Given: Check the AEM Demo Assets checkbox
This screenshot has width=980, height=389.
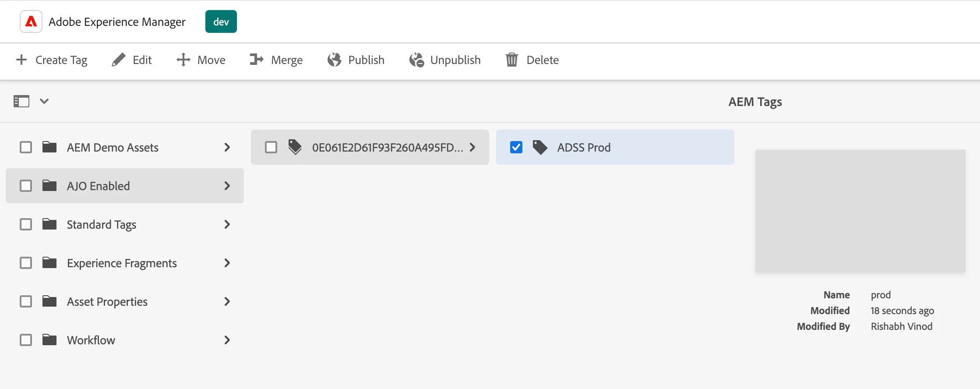Looking at the screenshot, I should tap(26, 147).
